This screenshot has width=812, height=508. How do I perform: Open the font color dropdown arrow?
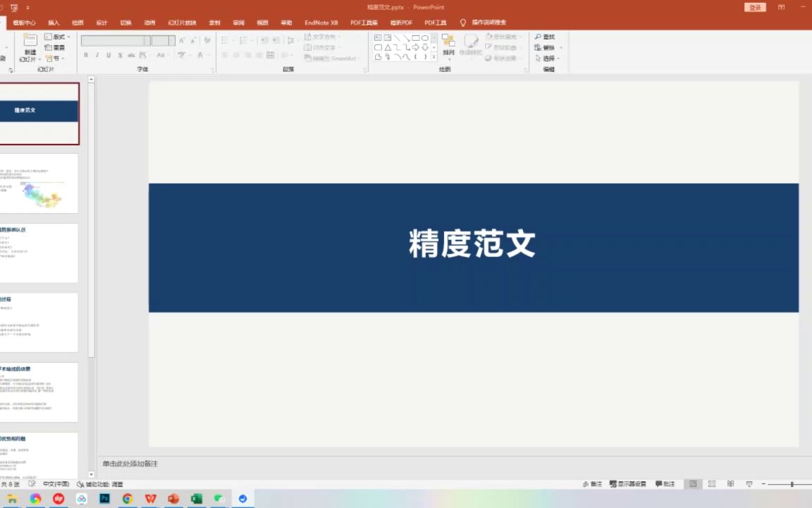tap(209, 54)
